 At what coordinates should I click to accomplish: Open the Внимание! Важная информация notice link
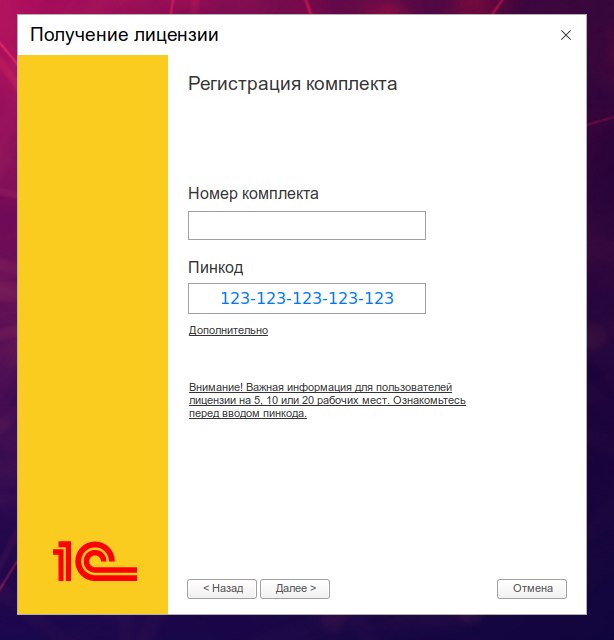coord(327,400)
